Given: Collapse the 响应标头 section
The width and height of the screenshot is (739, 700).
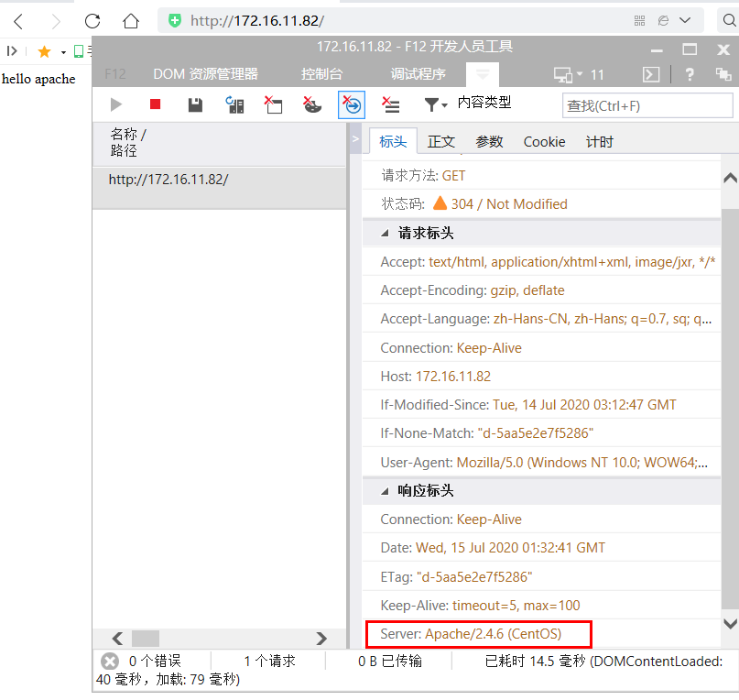Looking at the screenshot, I should point(385,491).
